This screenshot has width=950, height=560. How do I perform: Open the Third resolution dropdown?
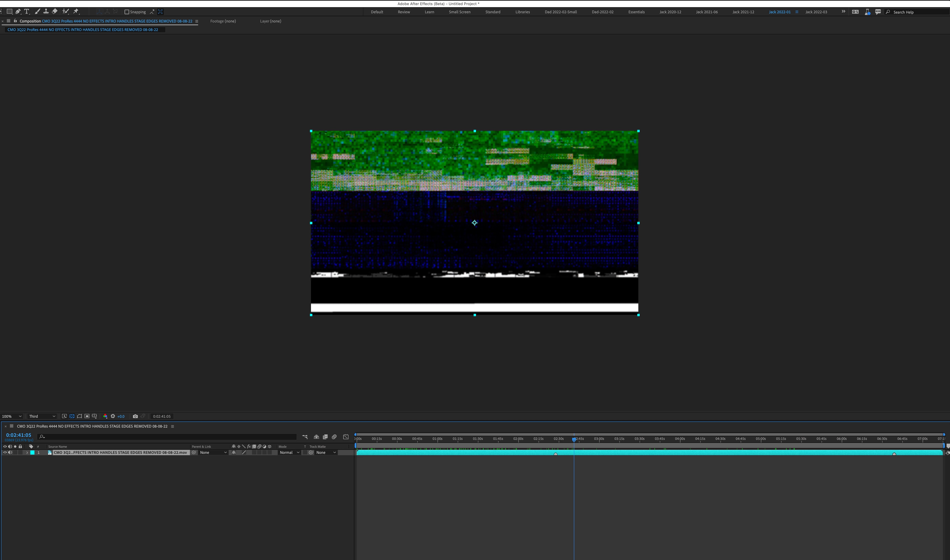[42, 416]
